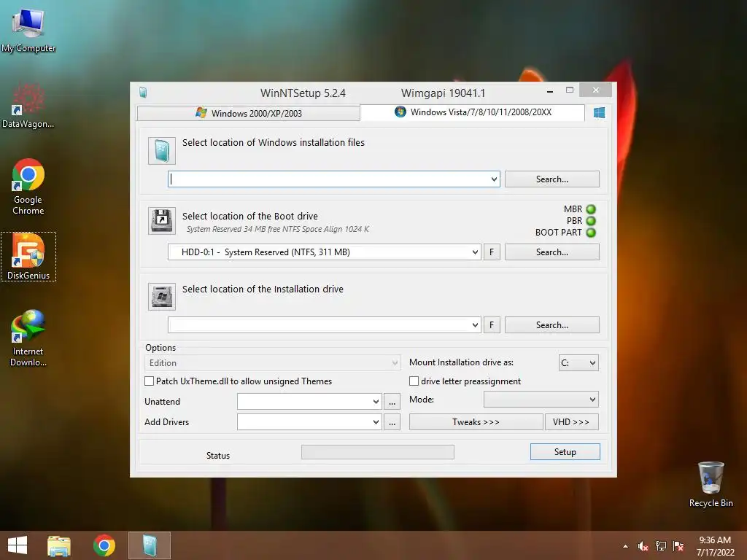Image resolution: width=747 pixels, height=560 pixels.
Task: Click the BOOT PART green status indicator
Action: pos(591,233)
